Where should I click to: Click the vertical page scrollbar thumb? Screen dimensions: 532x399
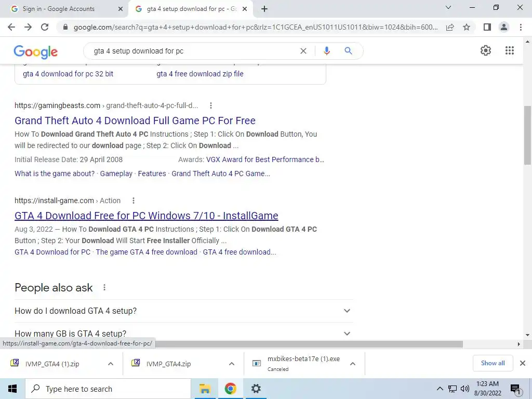pyautogui.click(x=527, y=135)
